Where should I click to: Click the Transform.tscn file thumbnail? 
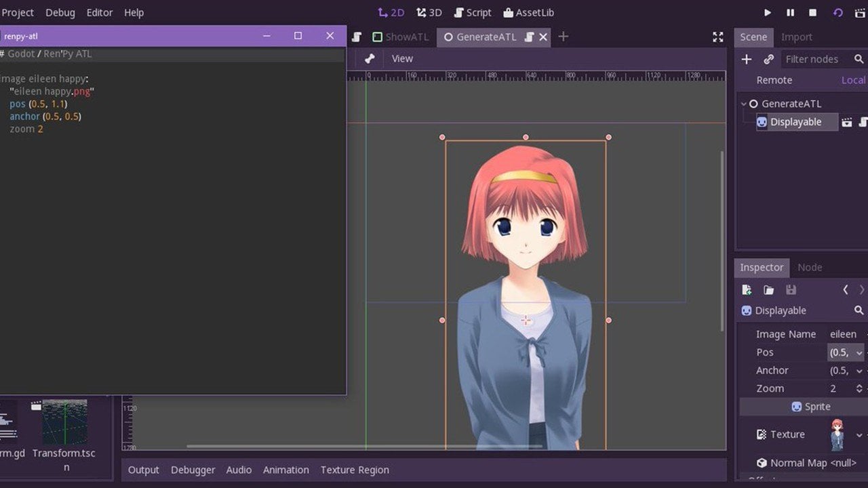point(64,422)
